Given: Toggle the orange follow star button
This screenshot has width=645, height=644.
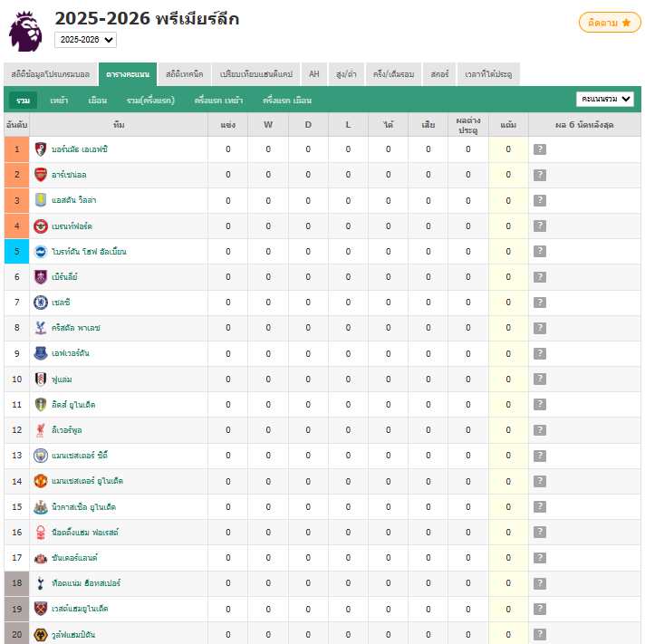Looking at the screenshot, I should 610,23.
